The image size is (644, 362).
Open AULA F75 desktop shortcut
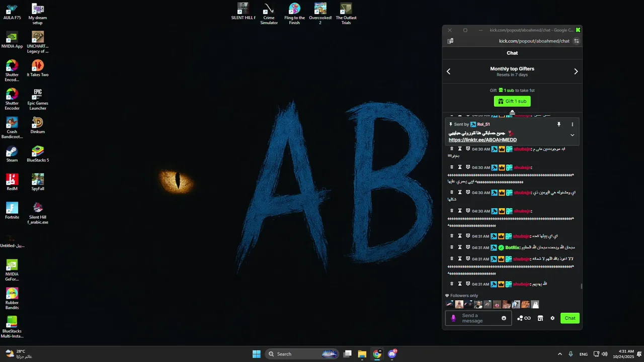point(12,12)
